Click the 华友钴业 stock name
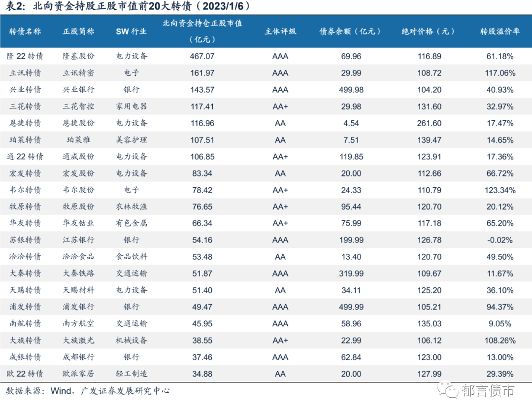Viewport: 532px width, 414px height. click(x=78, y=223)
